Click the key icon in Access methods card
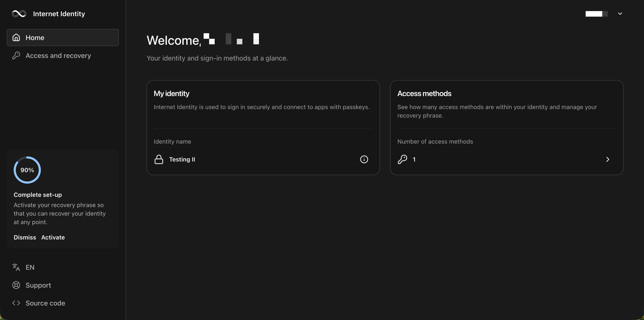 (x=402, y=159)
